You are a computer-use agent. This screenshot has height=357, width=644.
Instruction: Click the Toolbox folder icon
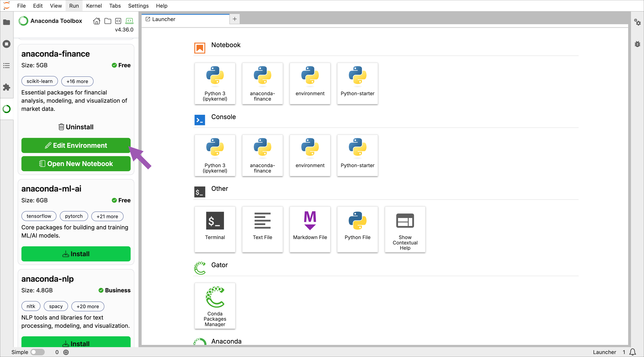click(x=108, y=21)
